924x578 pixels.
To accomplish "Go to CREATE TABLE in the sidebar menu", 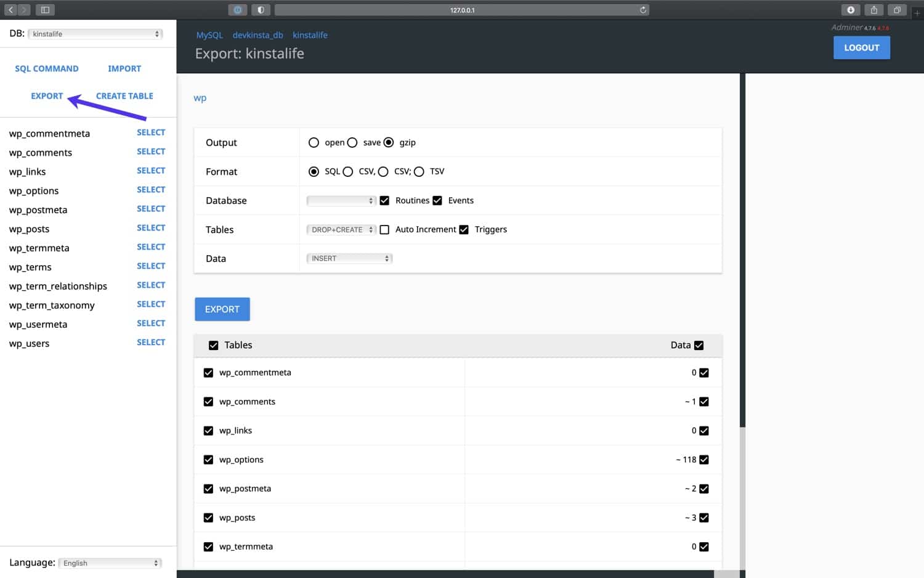I will 124,96.
